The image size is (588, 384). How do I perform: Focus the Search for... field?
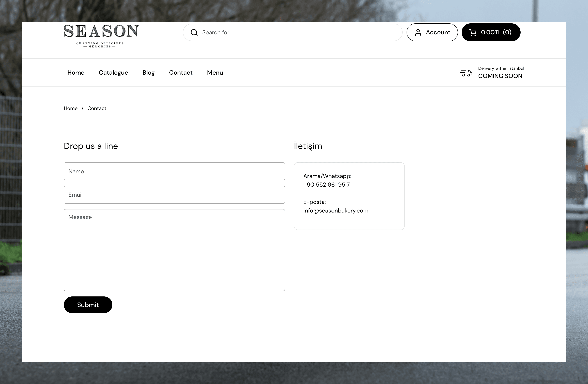pos(297,33)
